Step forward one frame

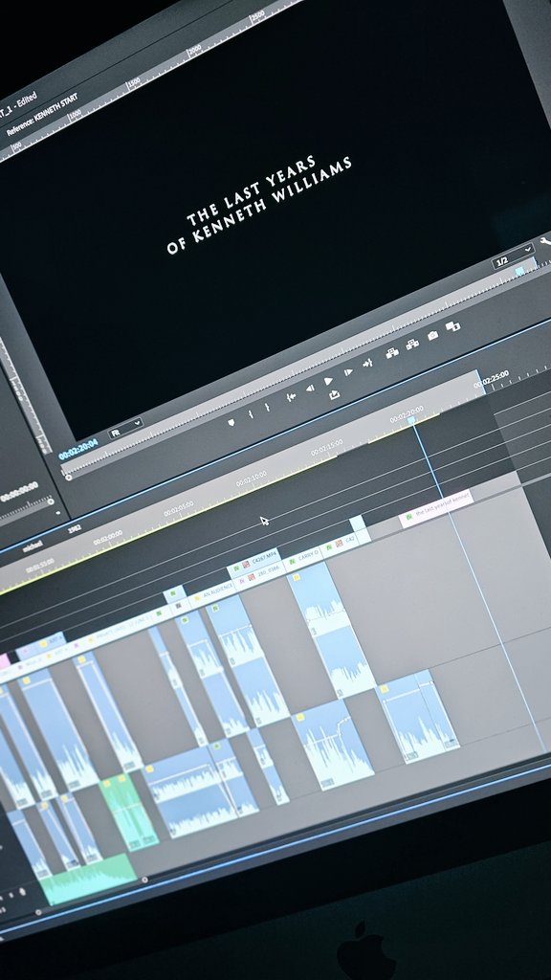[x=348, y=372]
